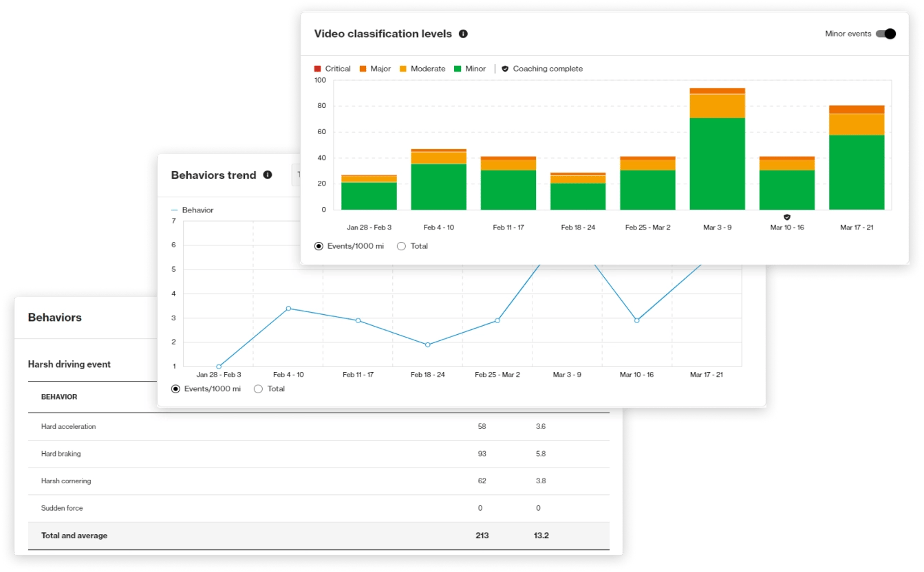Select the Hard braking behavior row
The height and width of the screenshot is (572, 924).
[x=62, y=454]
